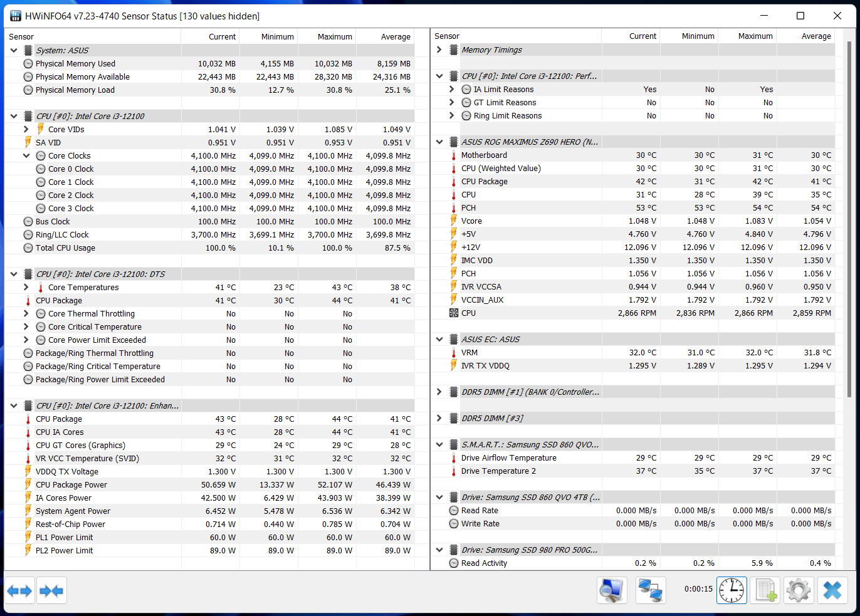Click the Read Rate clock icon
Screen dimensions: 860x616
click(x=454, y=510)
